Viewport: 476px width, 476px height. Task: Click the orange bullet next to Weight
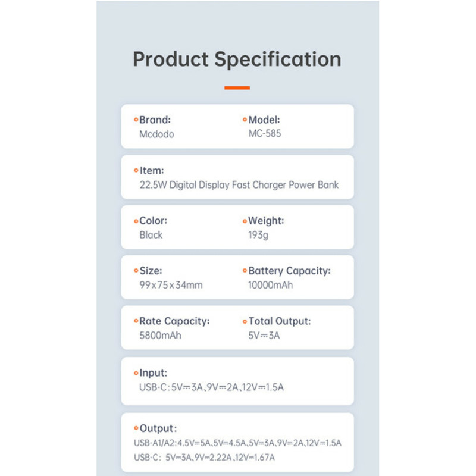tap(244, 221)
